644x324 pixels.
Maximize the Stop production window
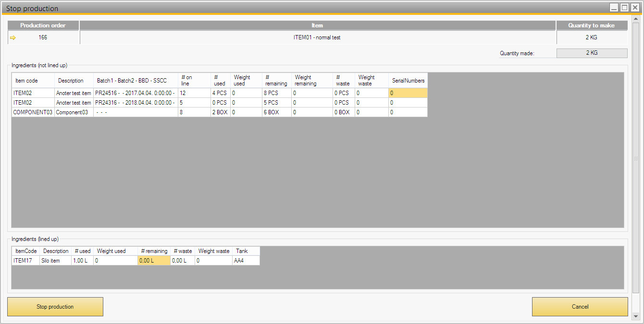(624, 7)
